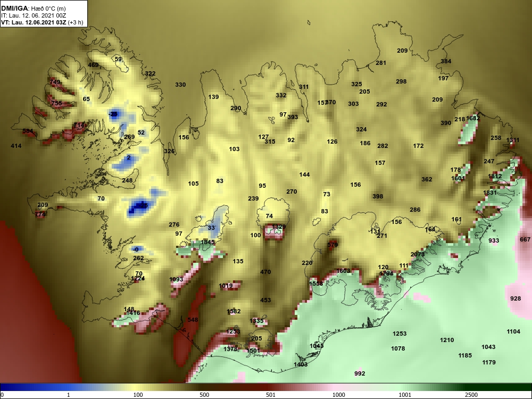Click the 749 map value
Screen dimensions: 532x399
point(55,82)
